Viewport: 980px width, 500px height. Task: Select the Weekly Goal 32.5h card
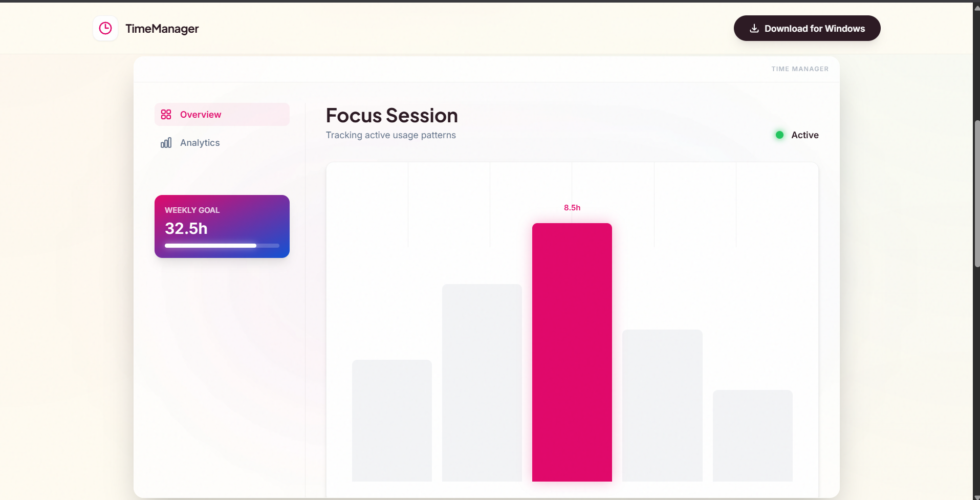221,226
